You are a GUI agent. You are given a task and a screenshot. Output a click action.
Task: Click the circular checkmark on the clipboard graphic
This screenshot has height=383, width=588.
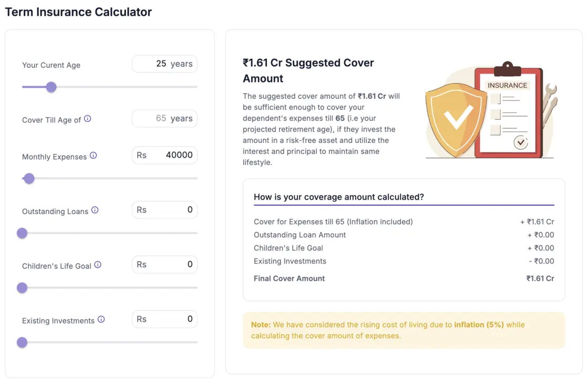point(520,142)
